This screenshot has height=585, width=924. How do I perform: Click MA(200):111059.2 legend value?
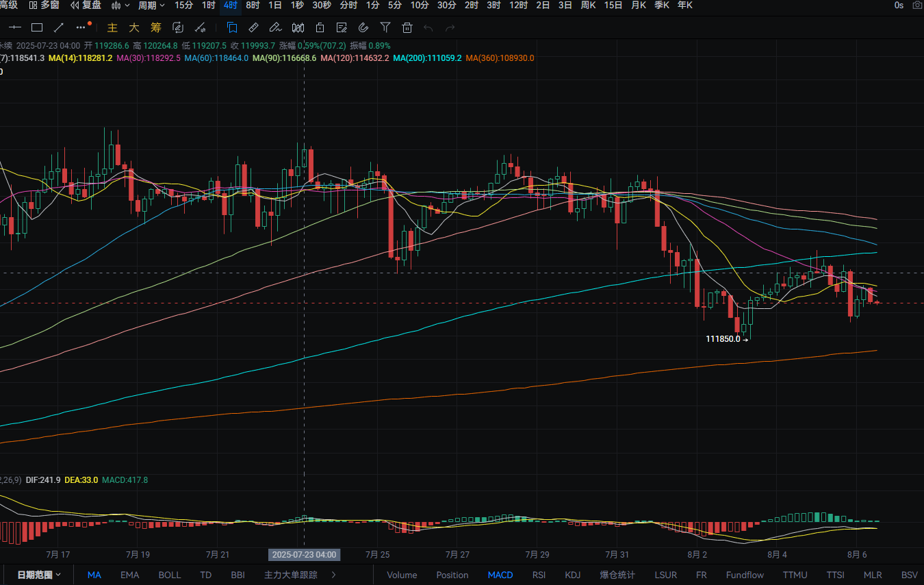click(427, 58)
